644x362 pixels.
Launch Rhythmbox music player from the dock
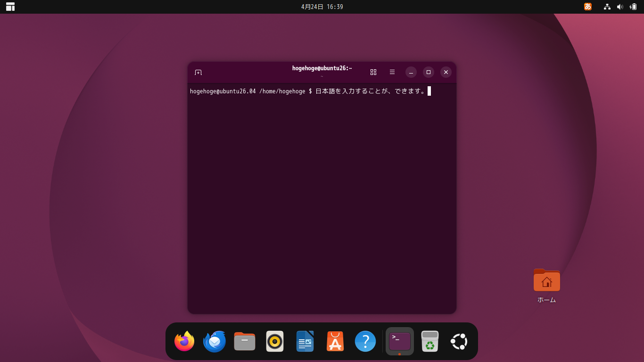pyautogui.click(x=275, y=341)
